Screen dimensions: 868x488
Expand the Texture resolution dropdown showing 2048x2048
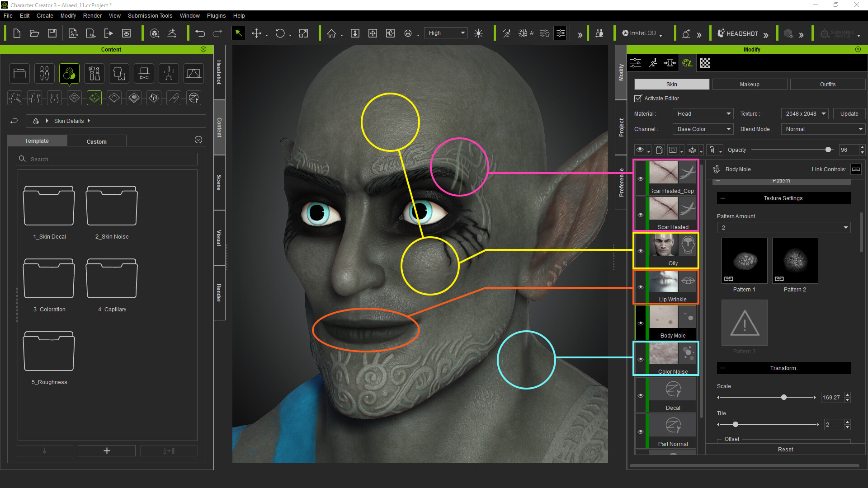[804, 113]
